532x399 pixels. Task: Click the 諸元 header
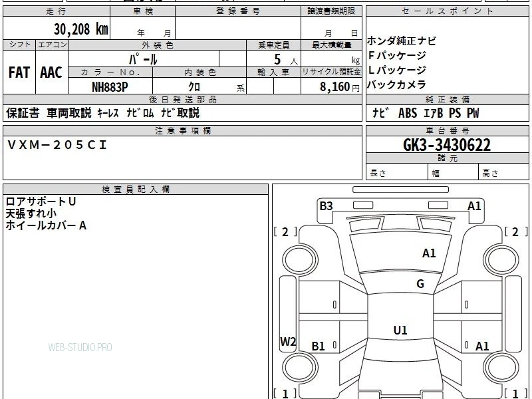pos(447,158)
